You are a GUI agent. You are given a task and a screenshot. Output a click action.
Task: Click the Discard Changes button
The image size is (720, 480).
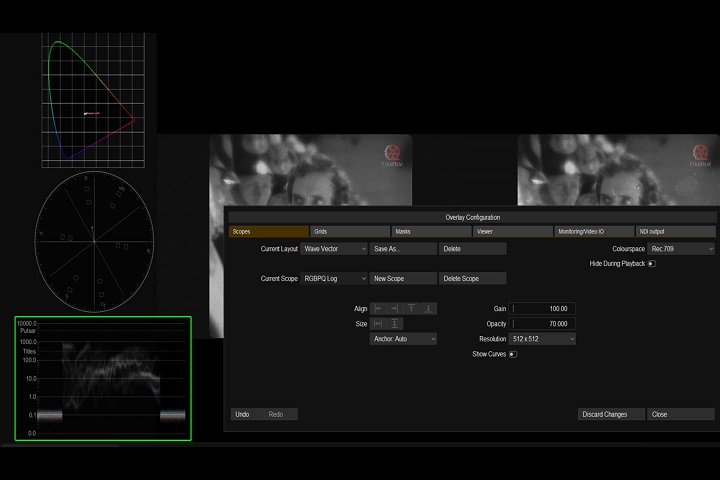pos(610,414)
